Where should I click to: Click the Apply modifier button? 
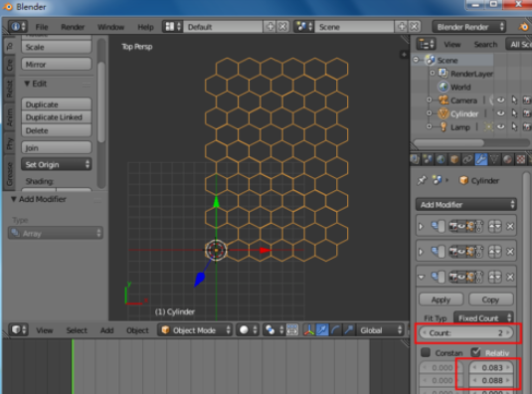[x=442, y=299]
